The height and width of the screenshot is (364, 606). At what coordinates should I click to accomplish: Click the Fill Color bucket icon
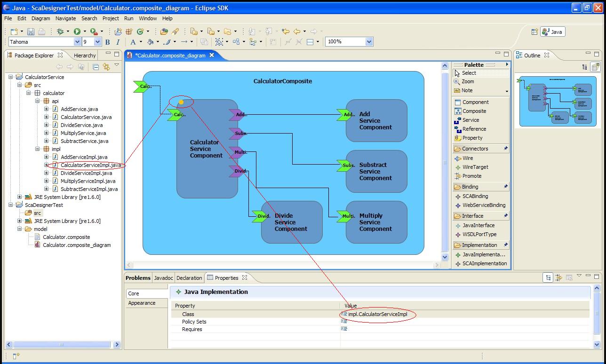(150, 42)
